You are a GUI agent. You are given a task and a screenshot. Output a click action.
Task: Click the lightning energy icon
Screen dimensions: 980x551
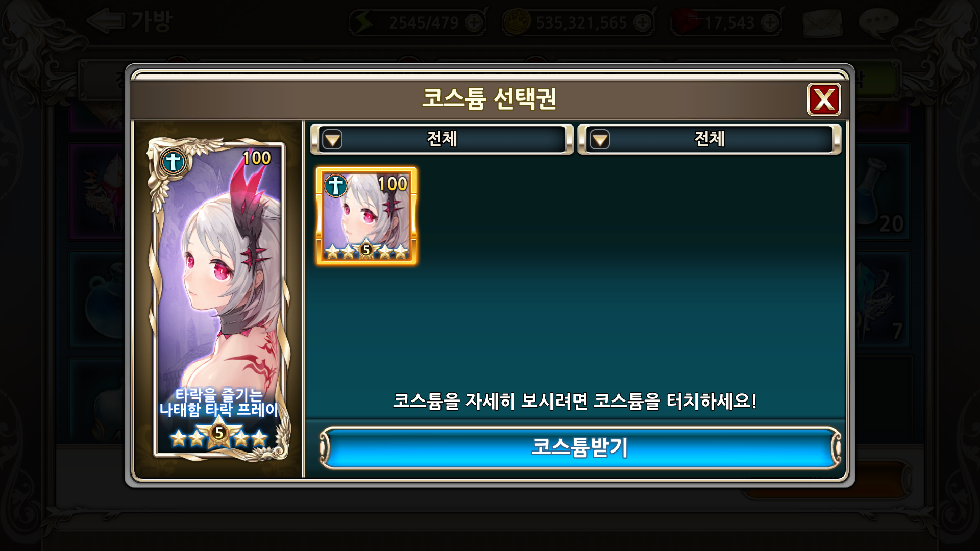point(364,23)
